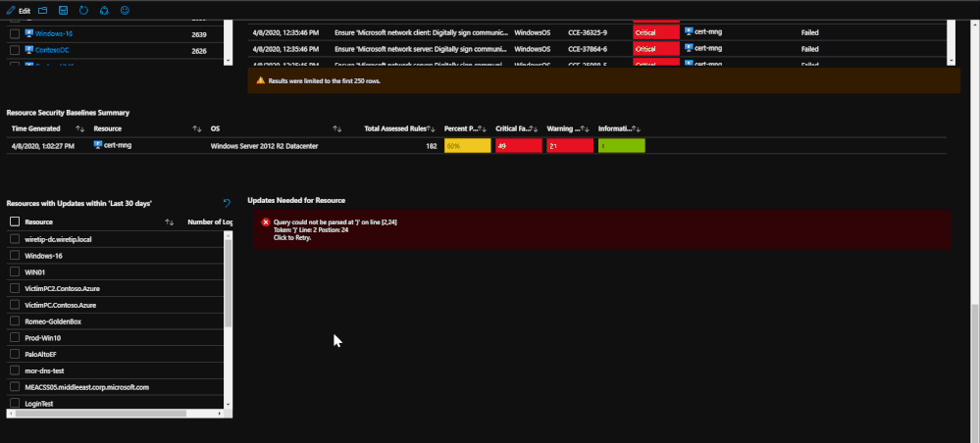Open the ContosoDC resource link

(x=52, y=50)
